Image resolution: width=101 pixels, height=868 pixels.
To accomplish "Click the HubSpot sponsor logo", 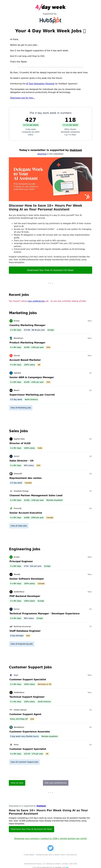I will click(x=50, y=20).
